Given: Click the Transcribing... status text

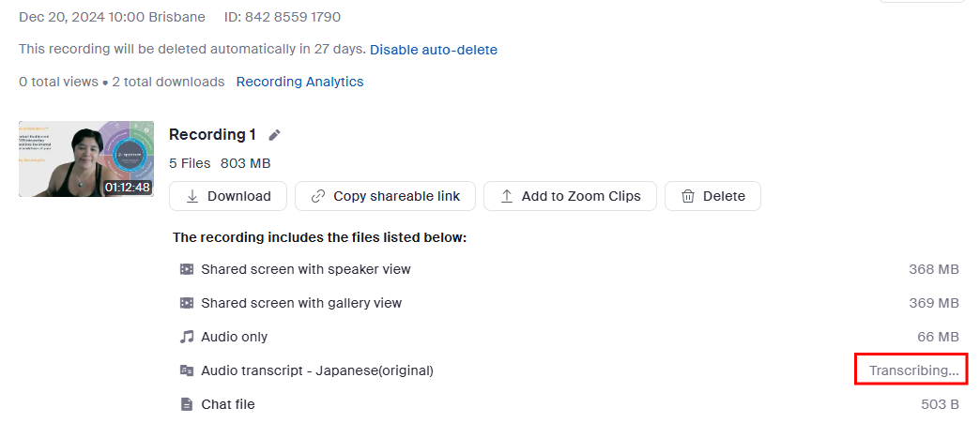Looking at the screenshot, I should click(913, 370).
